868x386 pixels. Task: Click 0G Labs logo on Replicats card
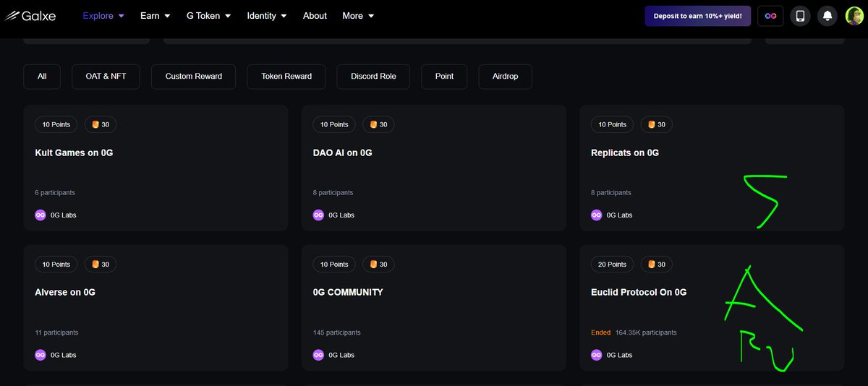597,215
